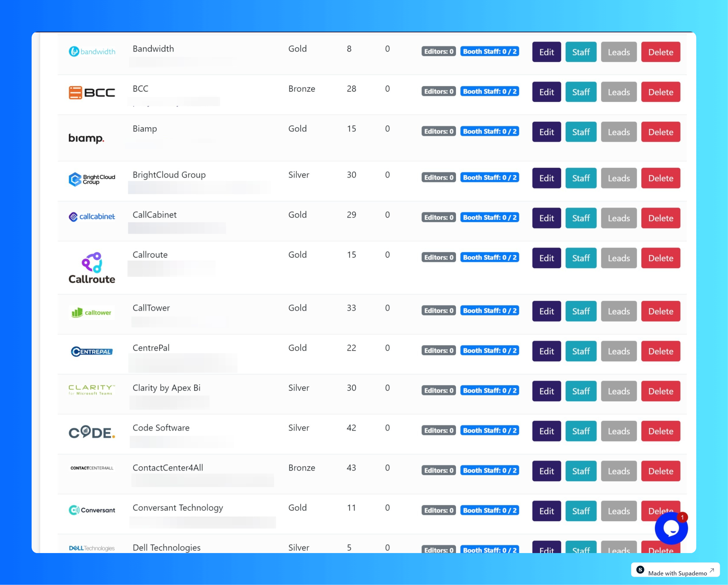Expand Editors indicator for Code Software
This screenshot has height=585, width=728.
438,431
